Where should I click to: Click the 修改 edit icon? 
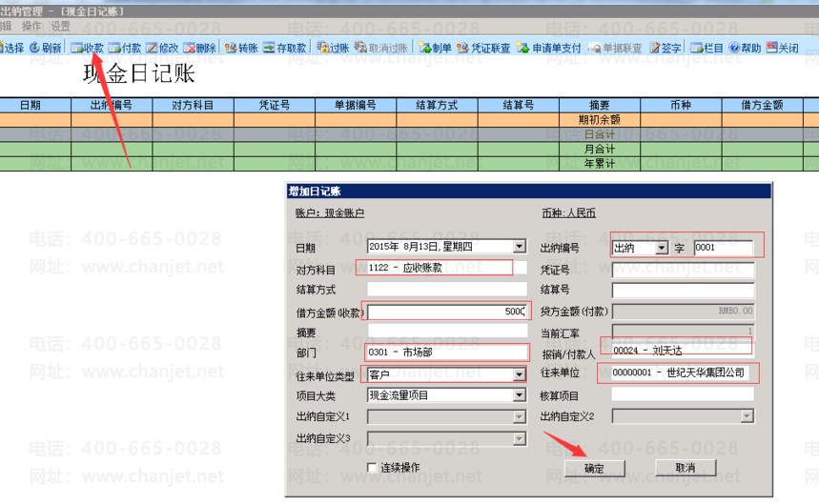coord(152,48)
